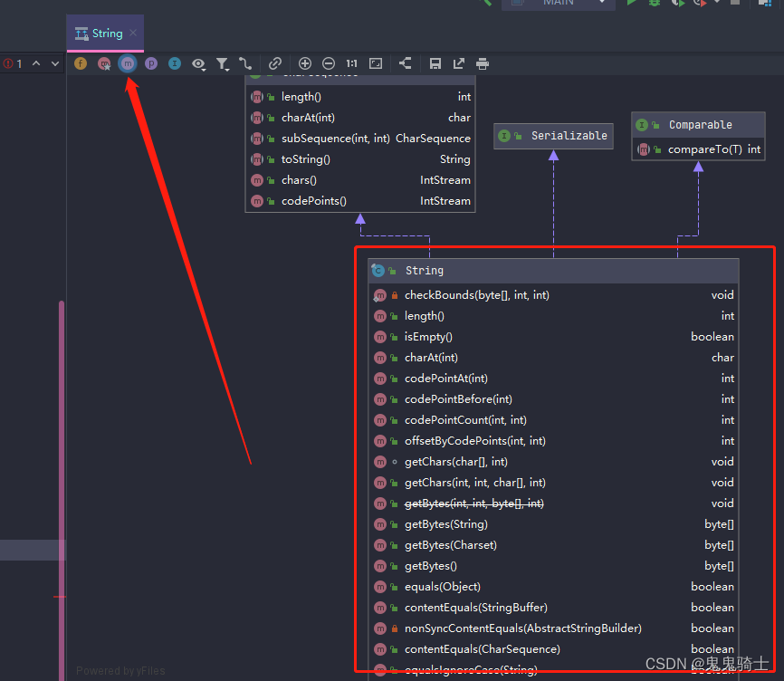Click the fit content icon

tap(376, 63)
